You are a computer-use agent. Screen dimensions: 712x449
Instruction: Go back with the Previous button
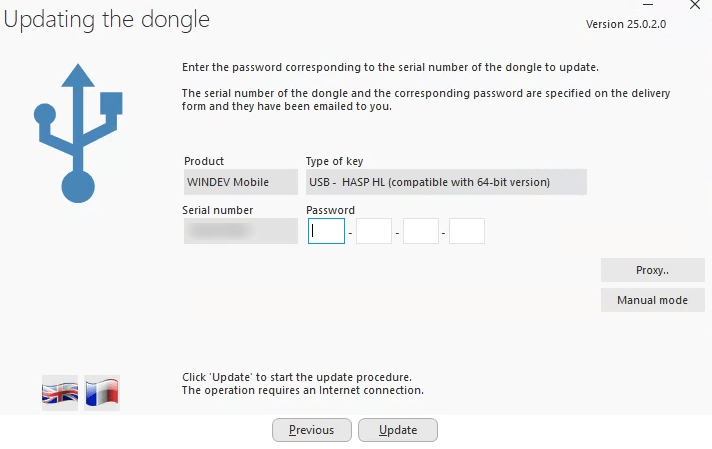tap(311, 430)
